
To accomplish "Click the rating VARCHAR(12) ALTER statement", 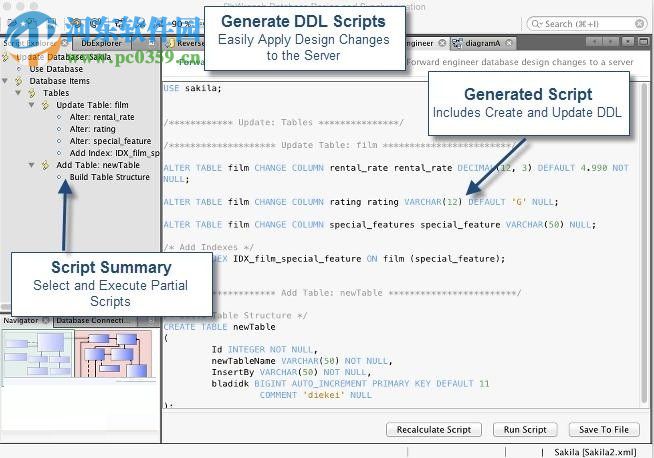I will (x=361, y=202).
